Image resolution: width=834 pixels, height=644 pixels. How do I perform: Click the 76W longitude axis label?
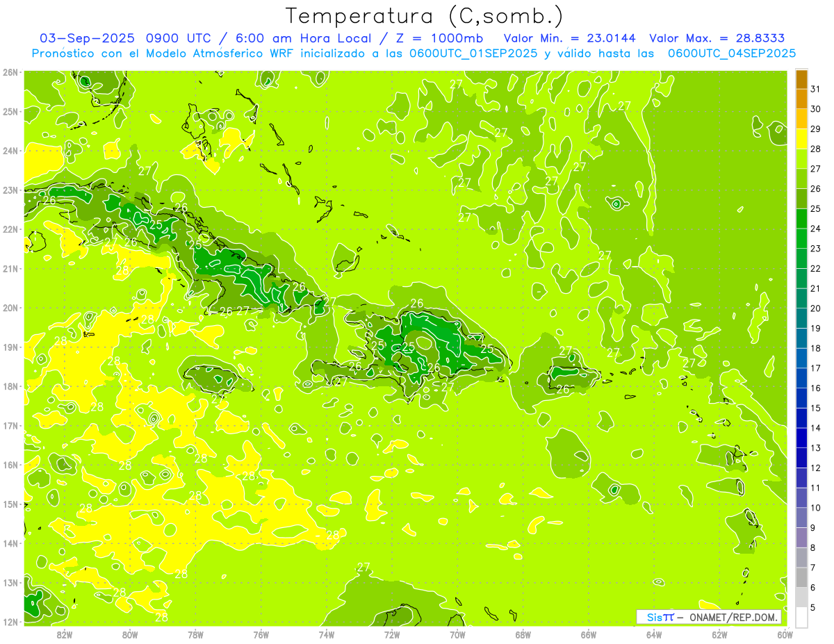tap(261, 634)
